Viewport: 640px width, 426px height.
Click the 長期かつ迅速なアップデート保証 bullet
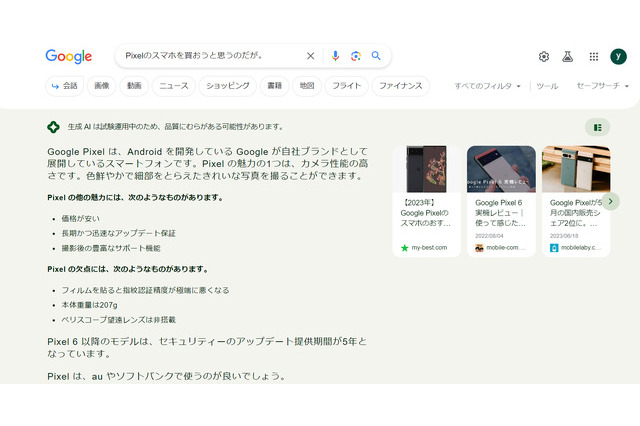[x=118, y=233]
